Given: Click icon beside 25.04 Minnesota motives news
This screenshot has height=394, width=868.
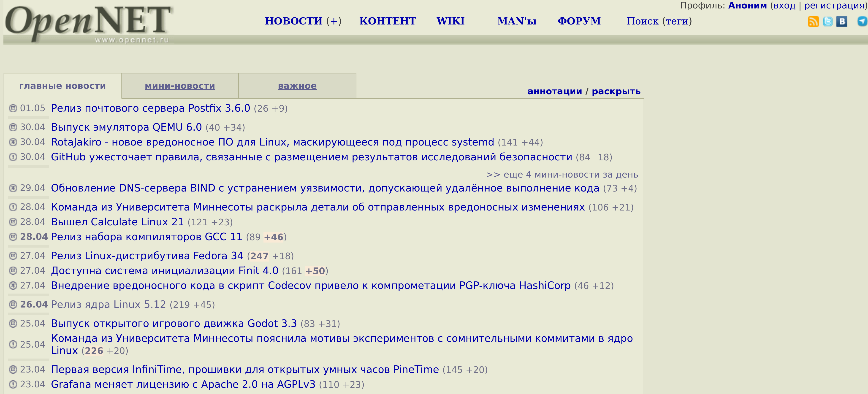Looking at the screenshot, I should point(13,344).
